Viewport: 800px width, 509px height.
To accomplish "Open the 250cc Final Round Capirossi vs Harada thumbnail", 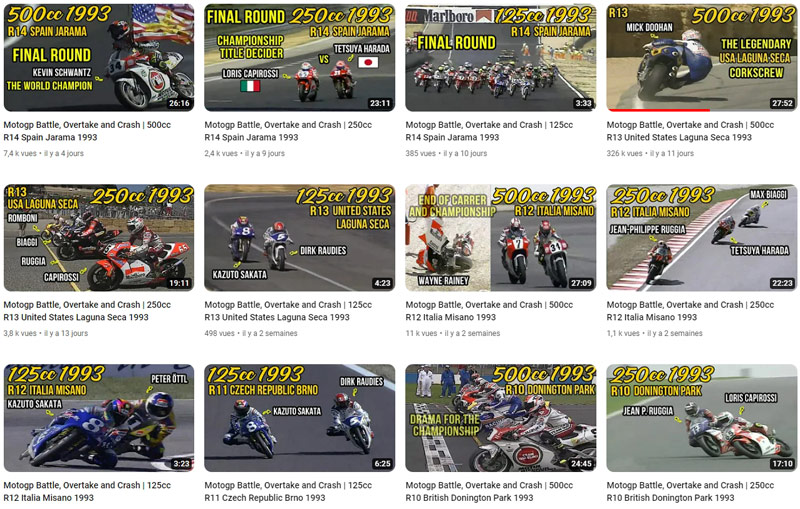I will (x=299, y=58).
